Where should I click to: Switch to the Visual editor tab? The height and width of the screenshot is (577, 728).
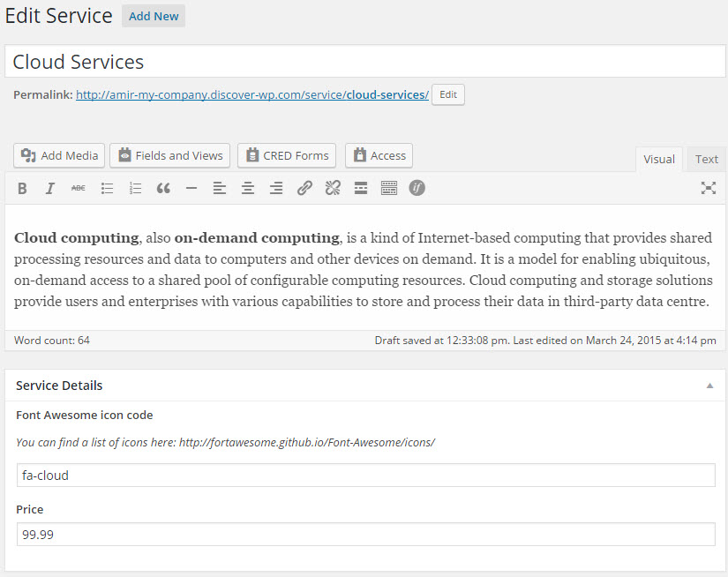pos(658,159)
